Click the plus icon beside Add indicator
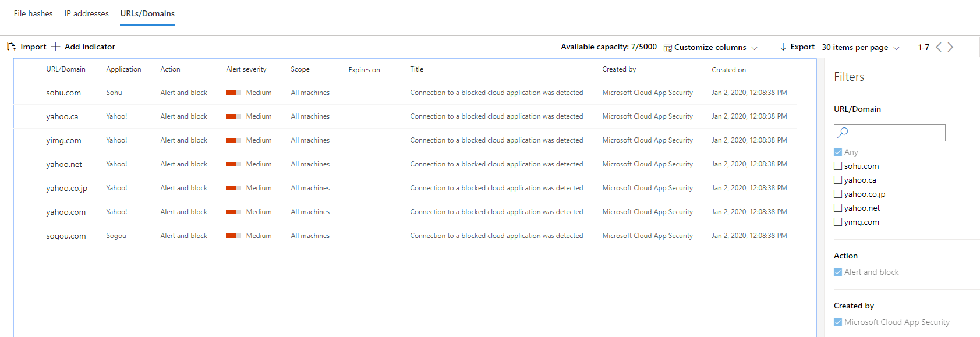This screenshot has height=337, width=980. tap(55, 47)
